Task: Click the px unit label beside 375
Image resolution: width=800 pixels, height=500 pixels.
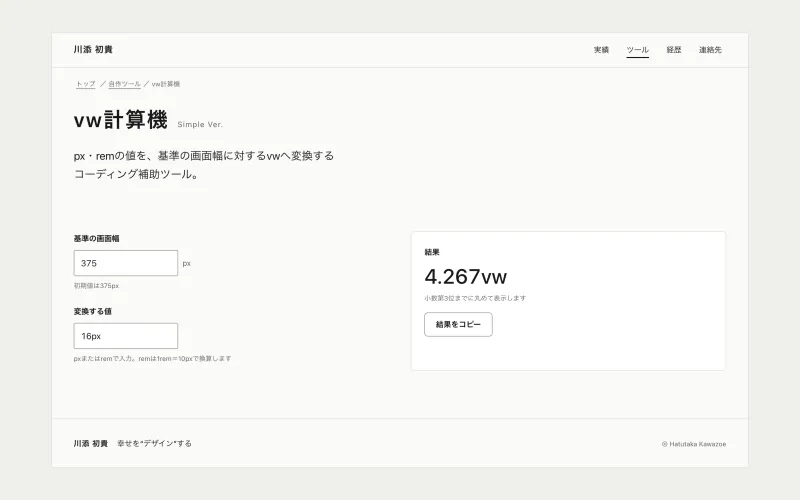Action: tap(186, 264)
